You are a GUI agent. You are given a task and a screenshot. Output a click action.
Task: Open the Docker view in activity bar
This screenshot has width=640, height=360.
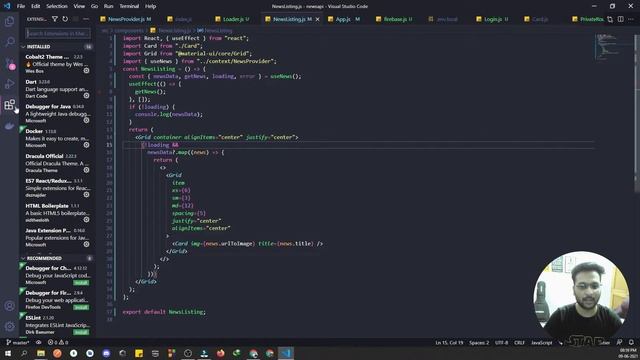coord(9,126)
